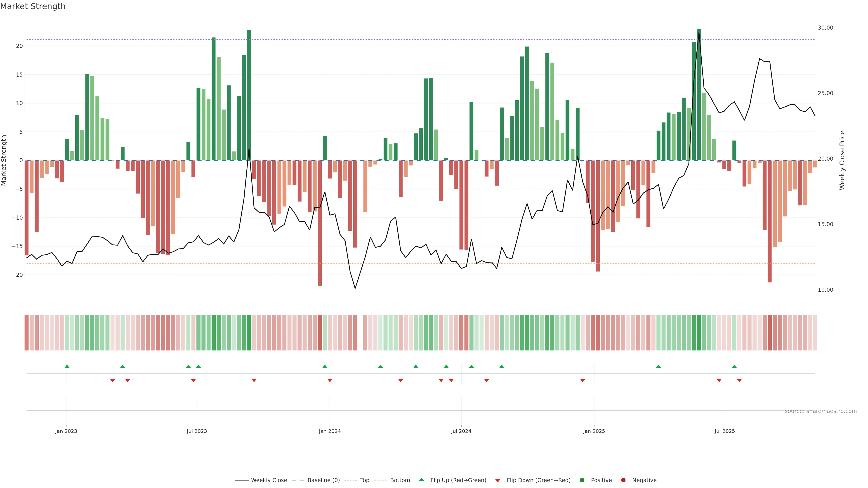Click the red Flip Down triangle legend icon
The image size is (868, 488).
tap(498, 481)
